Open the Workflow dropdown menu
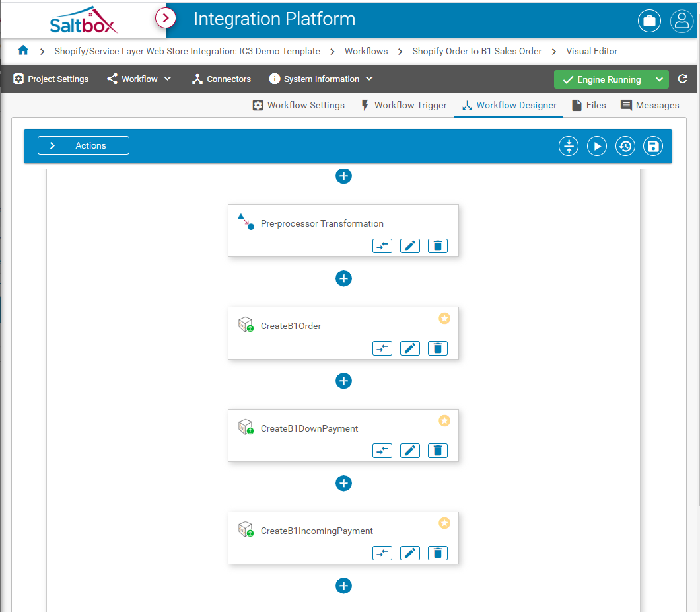The height and width of the screenshot is (612, 700). 139,79
